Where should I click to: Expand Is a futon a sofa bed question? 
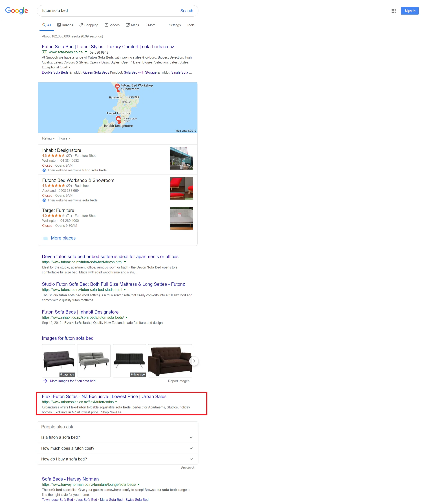pos(117,437)
